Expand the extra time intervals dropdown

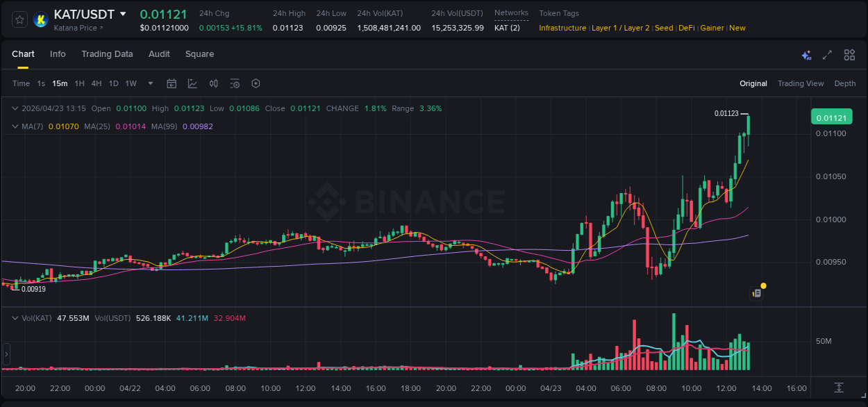click(150, 83)
